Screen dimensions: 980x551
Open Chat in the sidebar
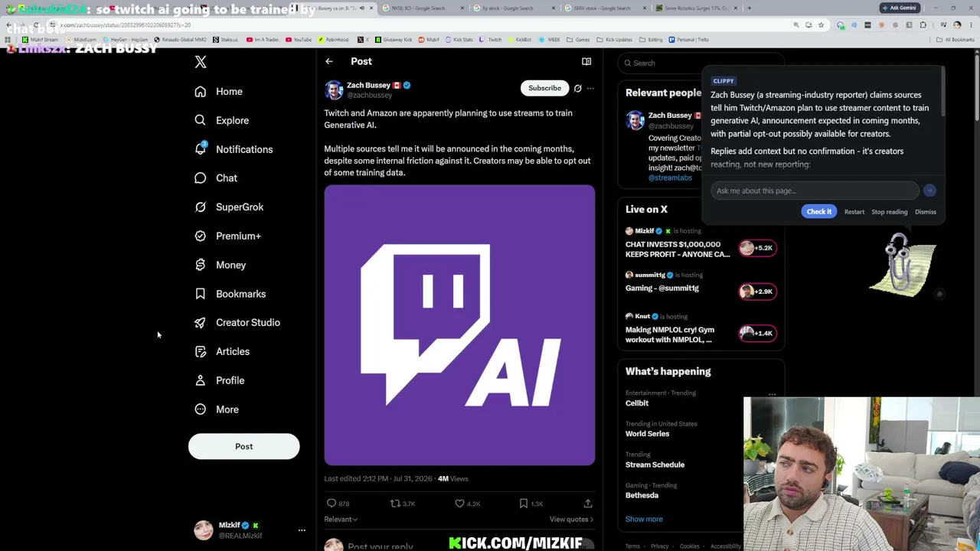click(x=215, y=178)
